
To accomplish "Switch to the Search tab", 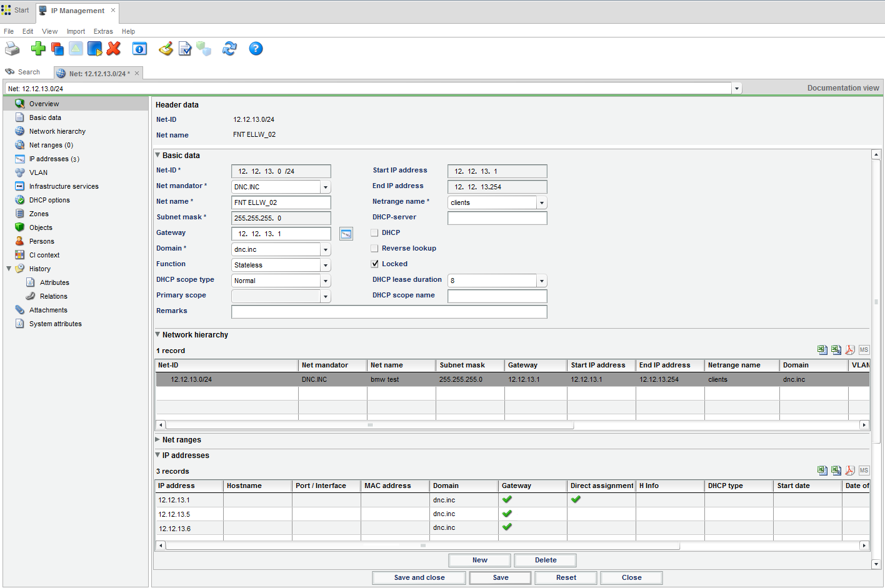I will point(29,72).
